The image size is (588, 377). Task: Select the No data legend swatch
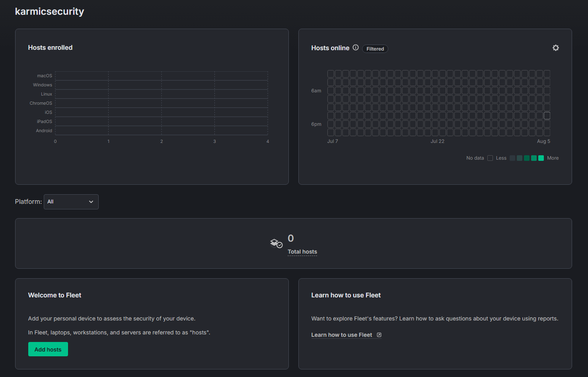click(x=490, y=158)
